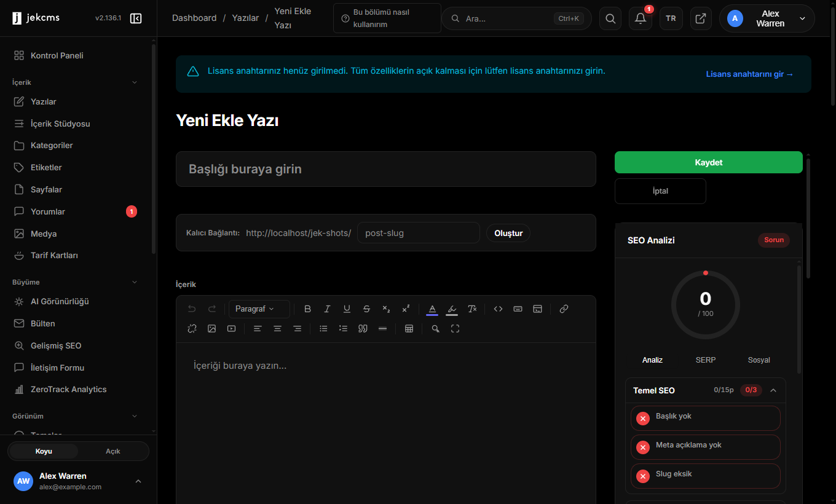Collapse the sidebar using the panel icon
The height and width of the screenshot is (504, 836).
coord(136,18)
